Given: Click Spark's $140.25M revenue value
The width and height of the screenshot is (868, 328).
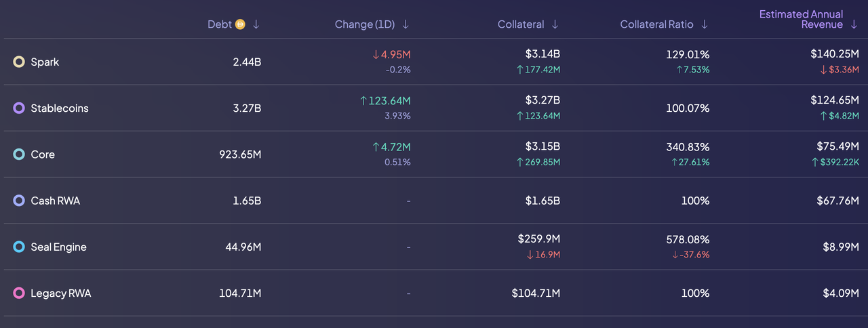Looking at the screenshot, I should tap(834, 54).
